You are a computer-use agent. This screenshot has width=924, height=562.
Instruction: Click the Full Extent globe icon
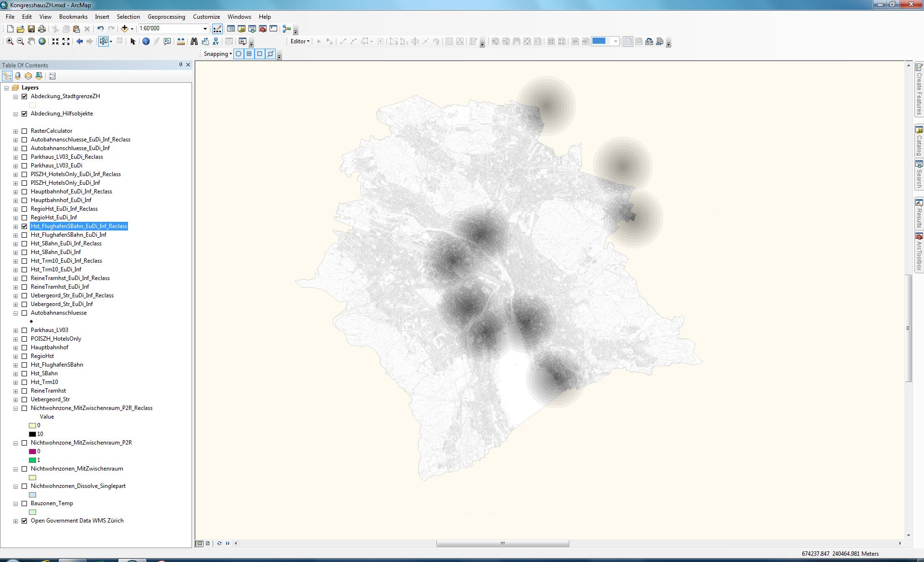[42, 41]
